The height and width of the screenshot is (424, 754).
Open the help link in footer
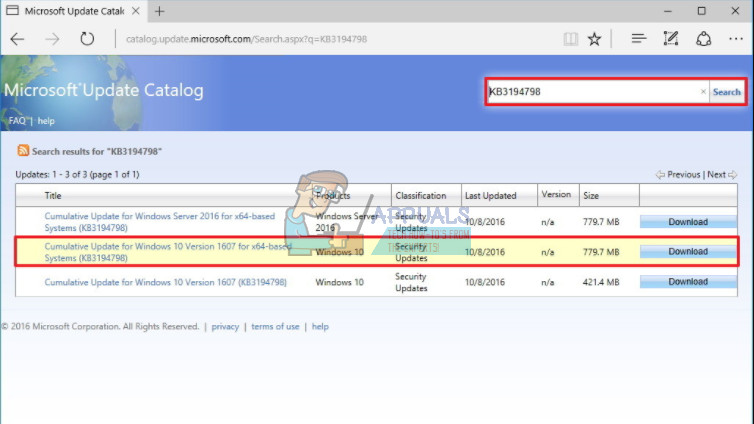pos(320,326)
